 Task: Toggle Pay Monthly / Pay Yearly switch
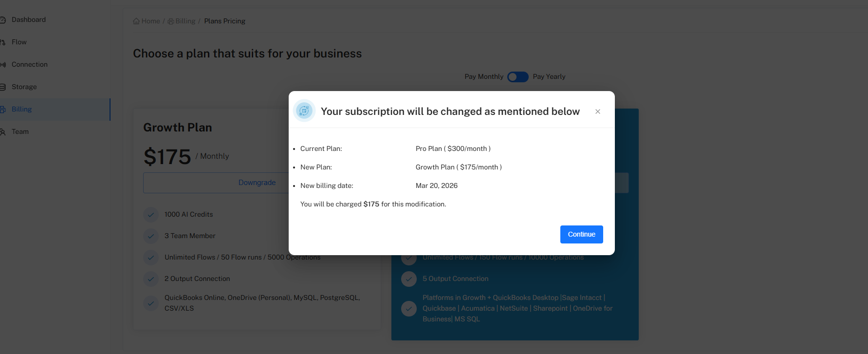(517, 77)
